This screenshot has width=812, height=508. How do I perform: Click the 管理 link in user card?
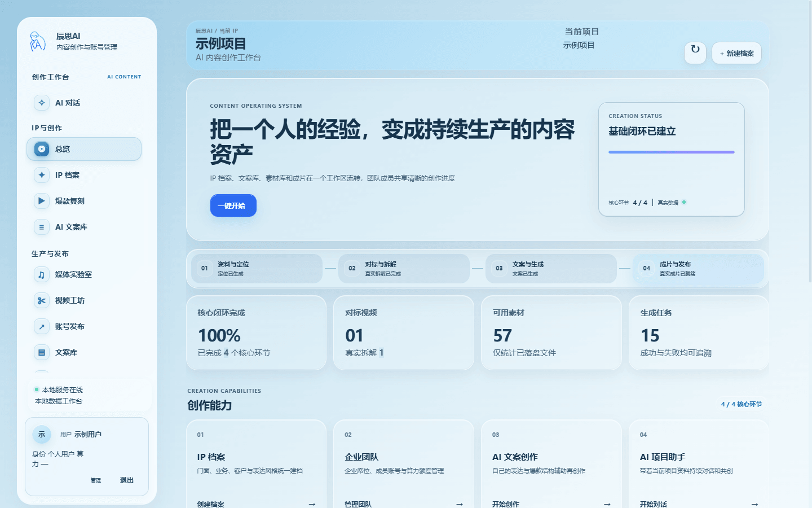tap(96, 480)
